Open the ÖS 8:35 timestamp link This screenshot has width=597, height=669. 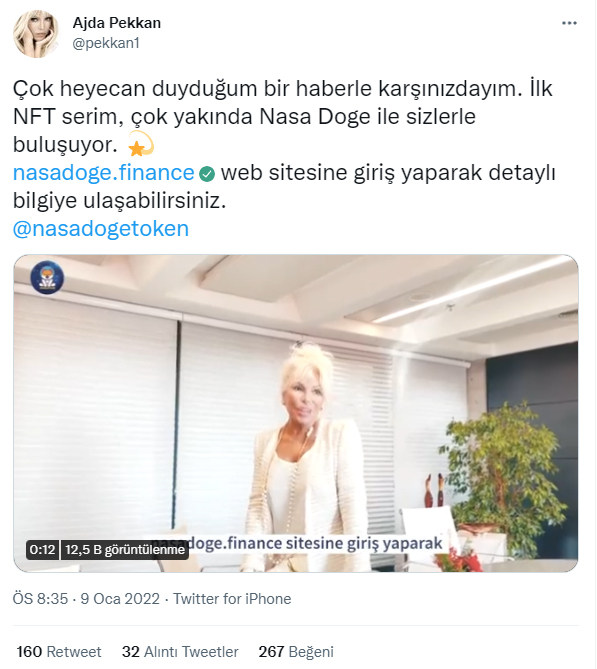(x=40, y=599)
